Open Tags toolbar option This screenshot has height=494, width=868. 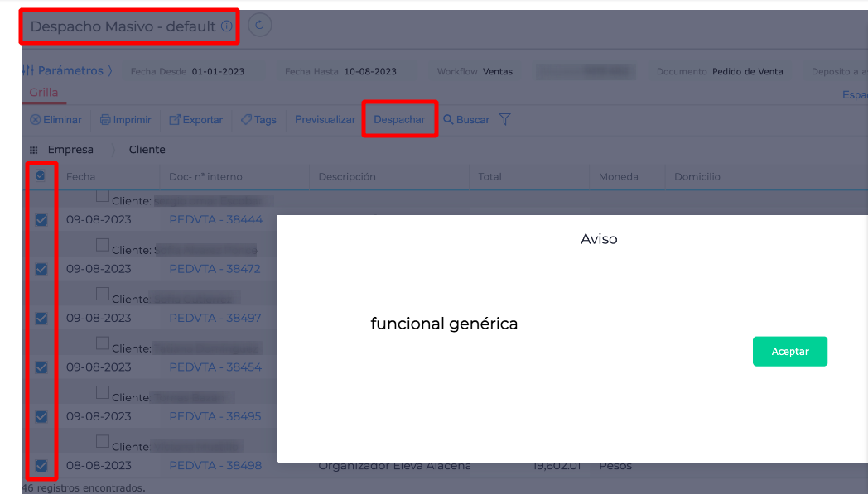coord(258,119)
